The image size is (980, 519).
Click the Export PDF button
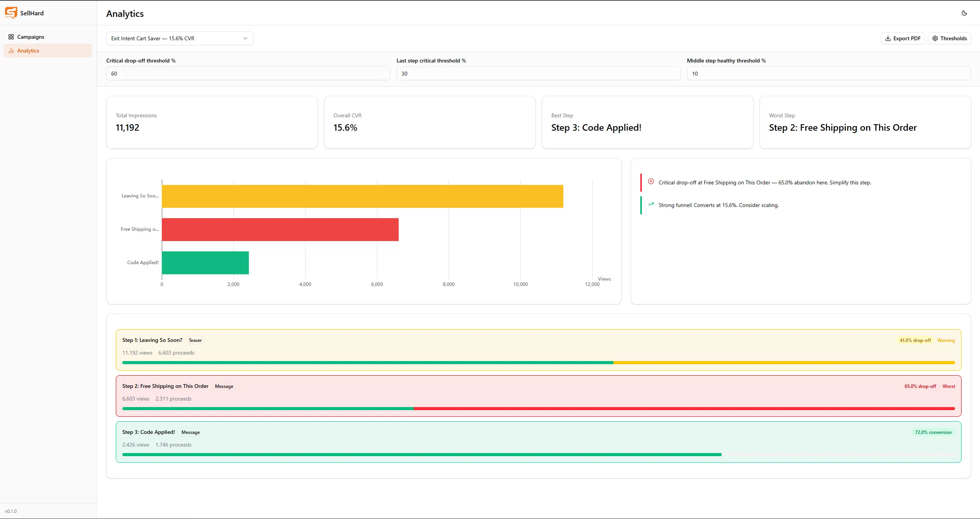[x=903, y=38]
